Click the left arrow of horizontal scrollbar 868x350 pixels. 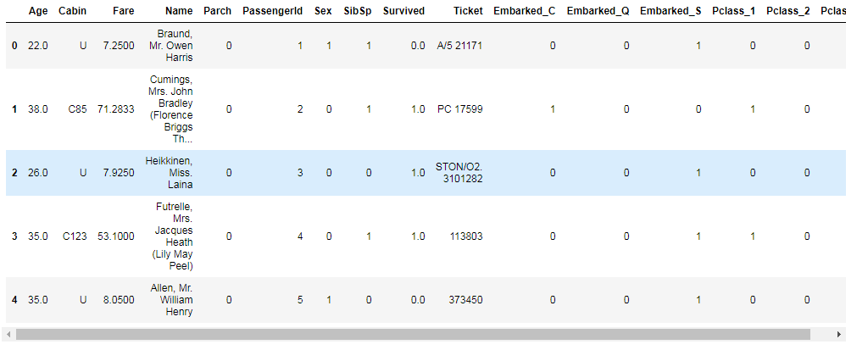8,334
